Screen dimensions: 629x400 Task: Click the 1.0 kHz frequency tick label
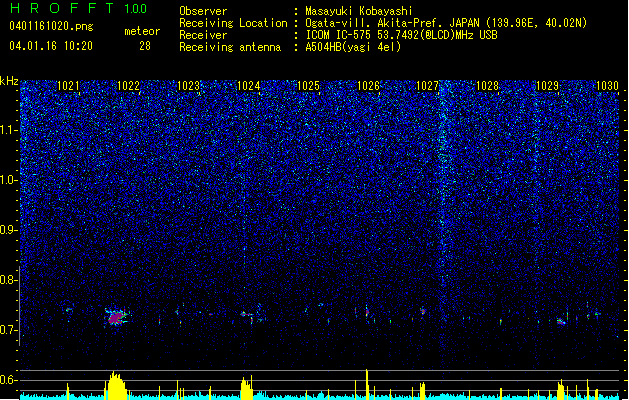click(x=8, y=180)
